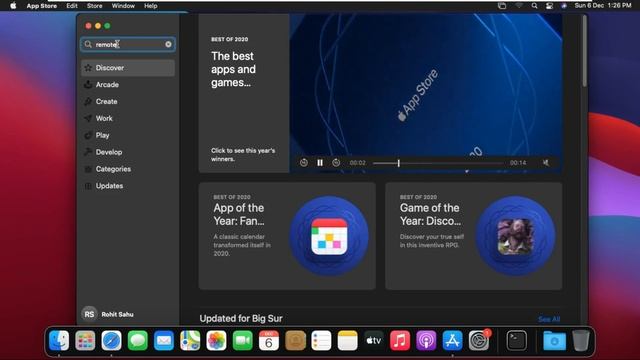Viewport: 640px width, 360px height.
Task: Open Music from the Dock
Action: [x=400, y=340]
